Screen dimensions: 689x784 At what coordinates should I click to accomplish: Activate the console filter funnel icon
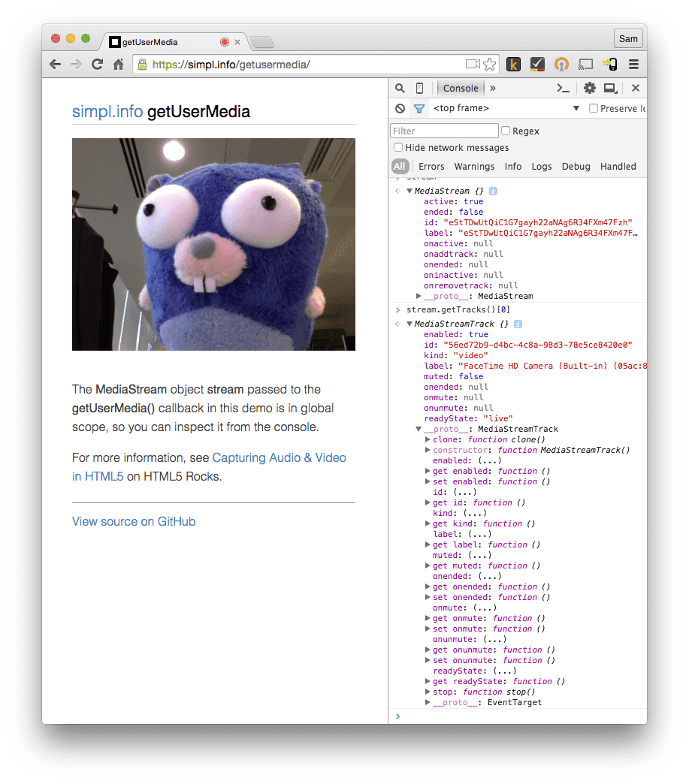(419, 107)
